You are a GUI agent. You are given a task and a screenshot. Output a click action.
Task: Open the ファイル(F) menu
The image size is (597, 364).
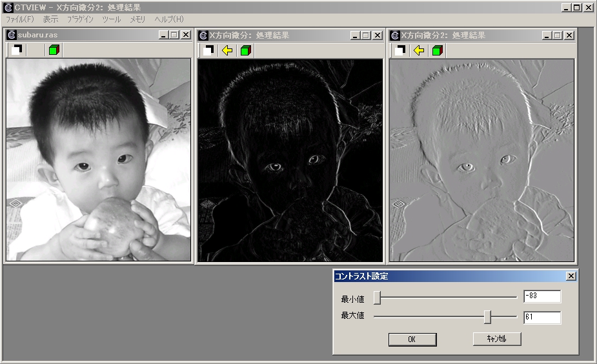[20, 19]
